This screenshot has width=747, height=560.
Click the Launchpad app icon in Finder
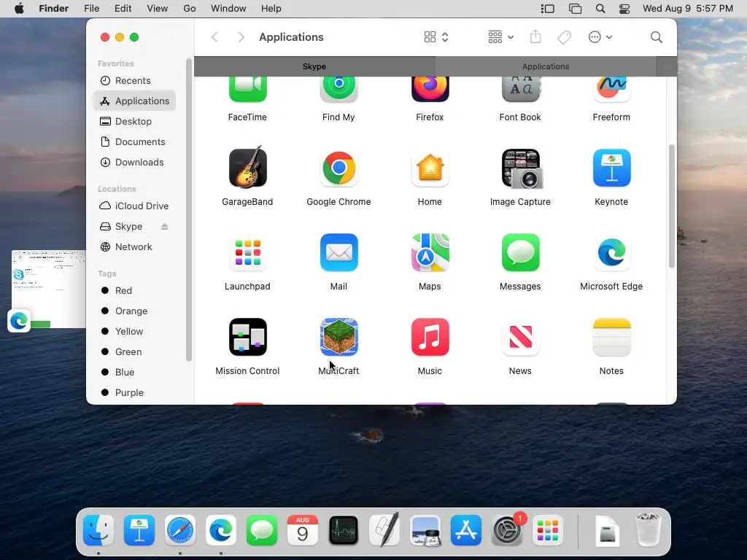pyautogui.click(x=248, y=252)
